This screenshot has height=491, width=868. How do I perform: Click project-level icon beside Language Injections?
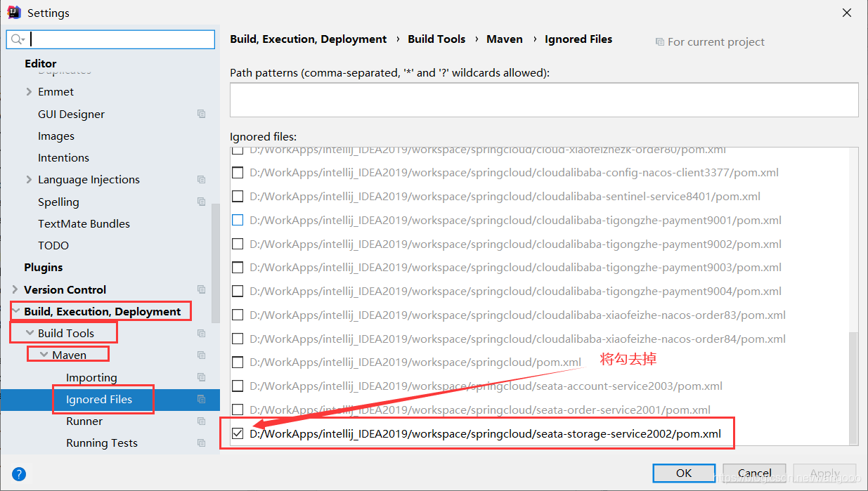pos(202,180)
